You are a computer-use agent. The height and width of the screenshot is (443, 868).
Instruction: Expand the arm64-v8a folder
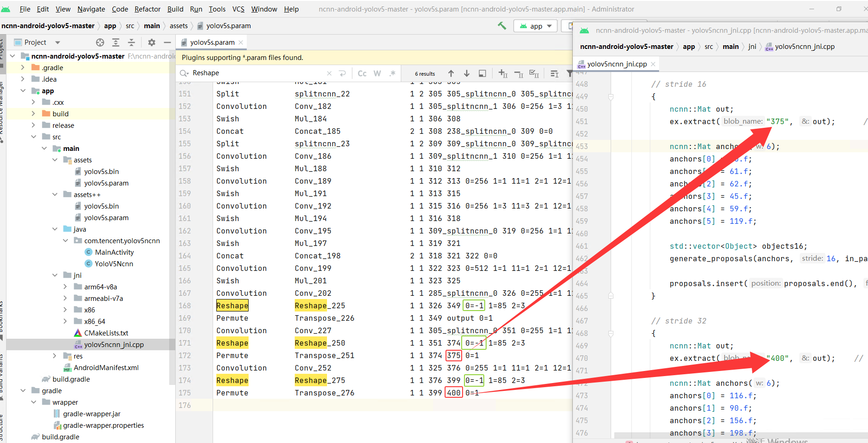pyautogui.click(x=65, y=287)
